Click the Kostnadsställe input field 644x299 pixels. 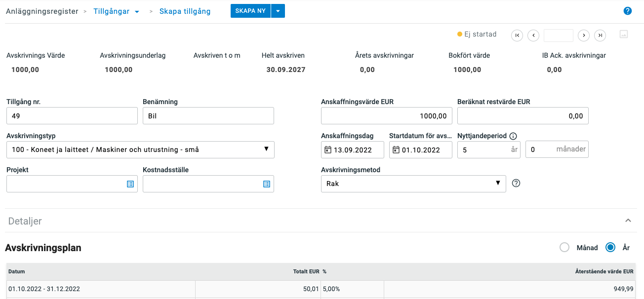point(208,184)
